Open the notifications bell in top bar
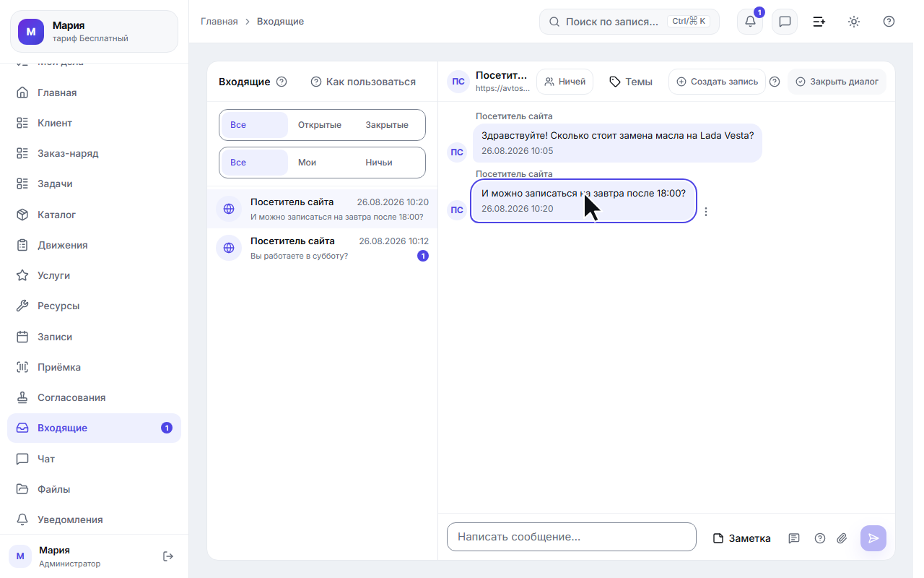 [750, 22]
